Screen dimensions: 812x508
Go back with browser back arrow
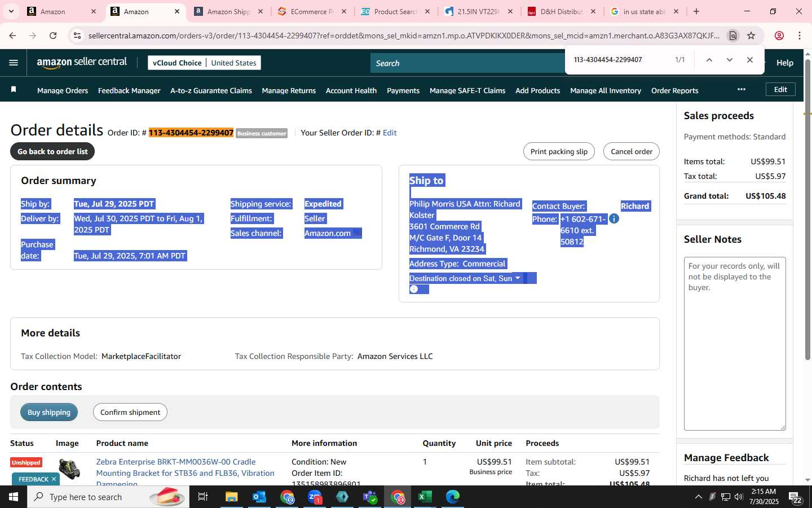pos(12,36)
